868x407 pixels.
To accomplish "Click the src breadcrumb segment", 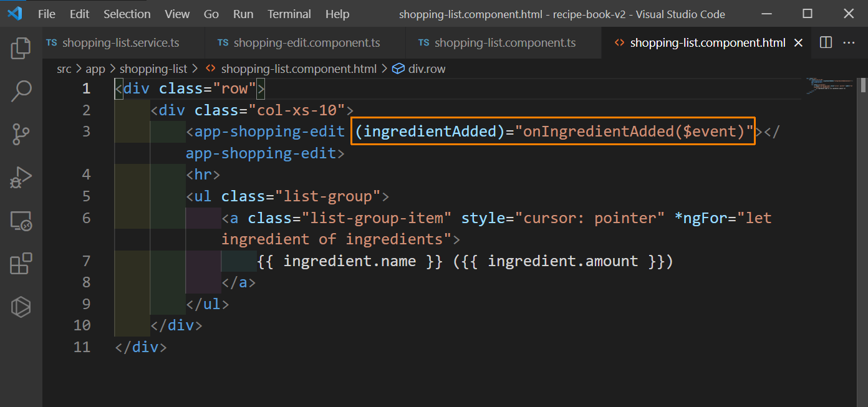I will (64, 69).
